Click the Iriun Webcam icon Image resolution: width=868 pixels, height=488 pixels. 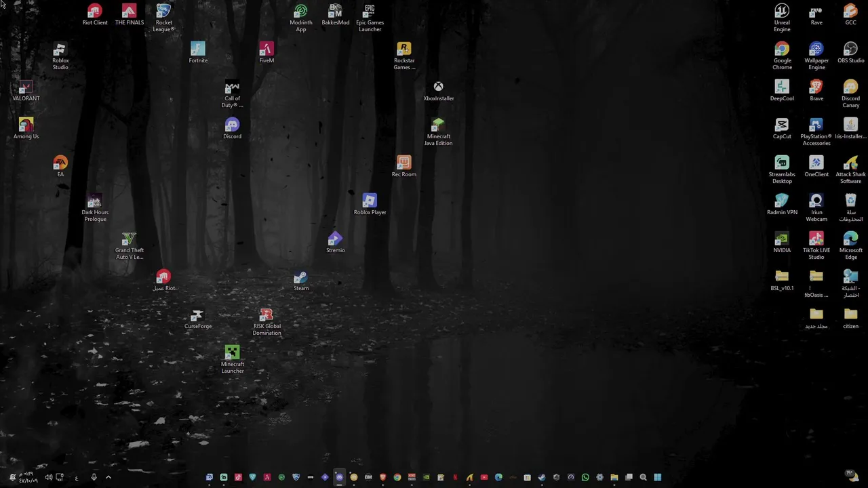tap(816, 208)
